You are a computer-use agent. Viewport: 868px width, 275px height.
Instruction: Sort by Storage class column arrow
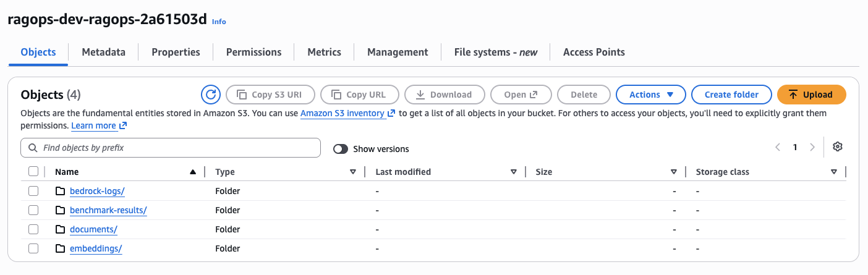point(834,172)
